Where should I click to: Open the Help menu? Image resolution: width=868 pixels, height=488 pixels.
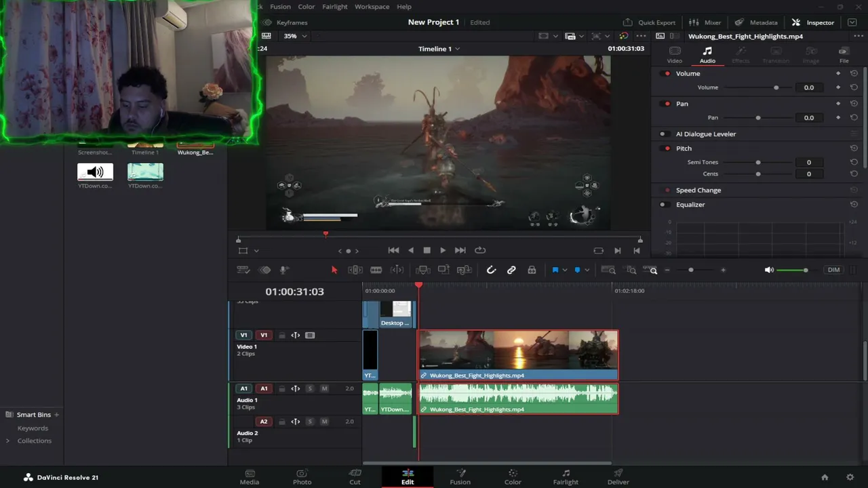404,7
